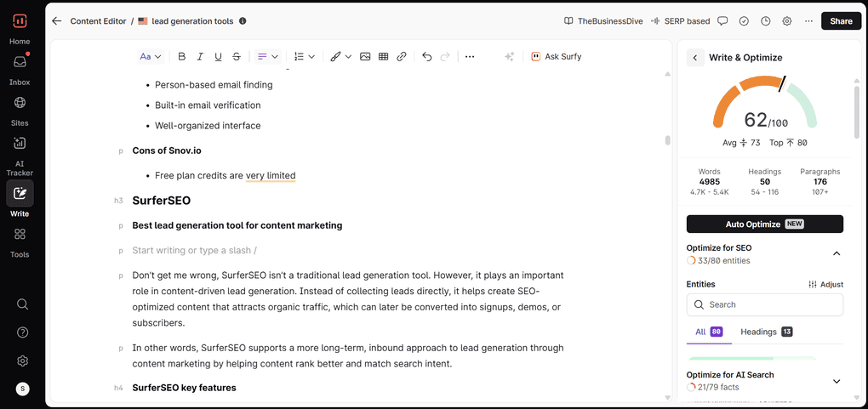Open the Home sidebar item
Screen dimensions: 868x409
(x=20, y=42)
